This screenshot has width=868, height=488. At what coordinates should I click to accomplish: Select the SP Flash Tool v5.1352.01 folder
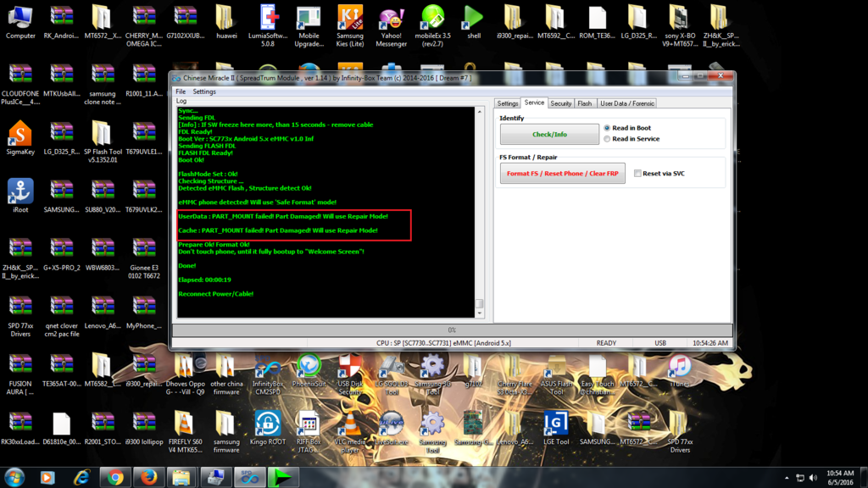point(103,141)
